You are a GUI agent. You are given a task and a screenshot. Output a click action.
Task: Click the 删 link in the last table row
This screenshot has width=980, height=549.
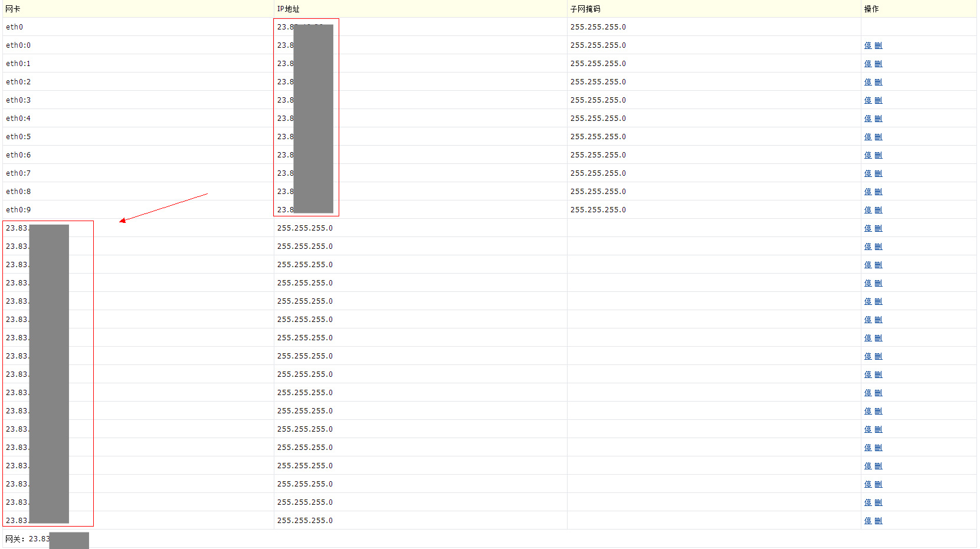tap(878, 521)
